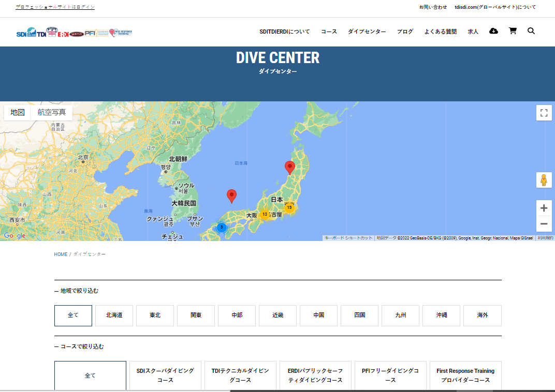
Task: Toggle fullscreen map view
Action: click(x=544, y=113)
